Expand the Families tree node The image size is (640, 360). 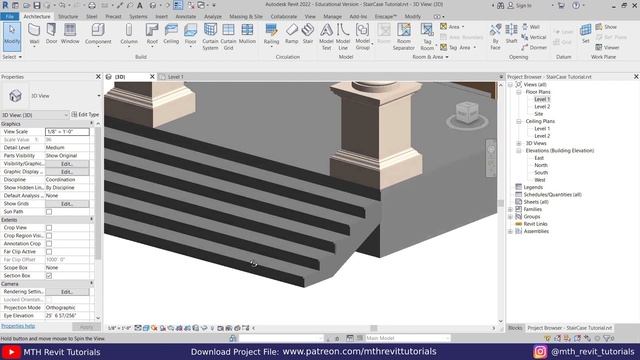click(x=510, y=209)
